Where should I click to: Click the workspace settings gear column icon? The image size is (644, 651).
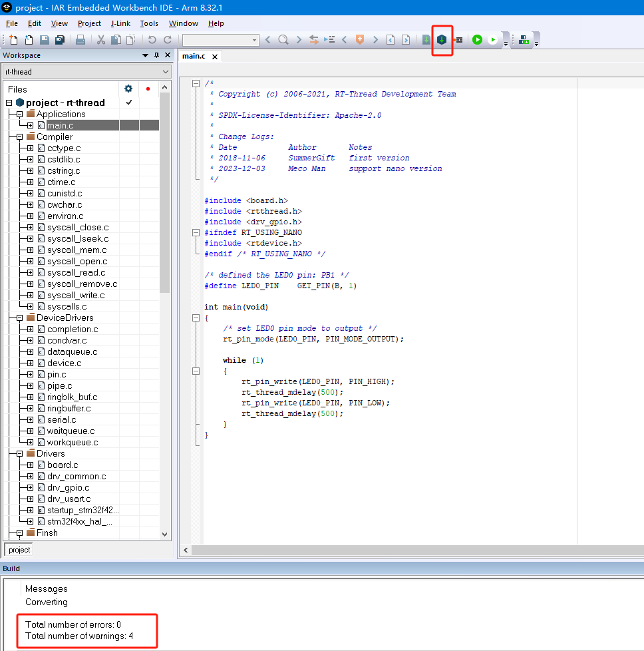[128, 89]
